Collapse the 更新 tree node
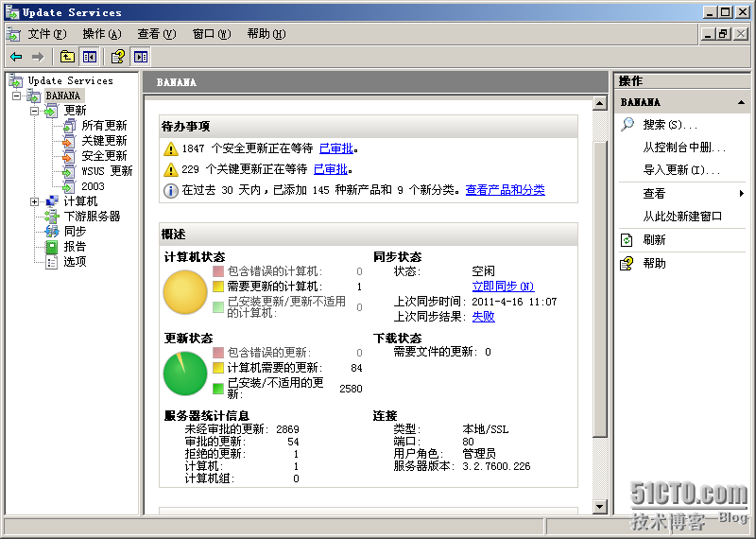Viewport: 756px width, 539px height. (x=34, y=111)
